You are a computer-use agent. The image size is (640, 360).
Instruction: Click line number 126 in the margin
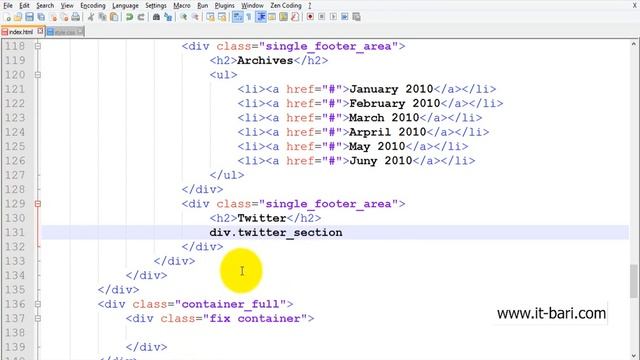[15, 161]
